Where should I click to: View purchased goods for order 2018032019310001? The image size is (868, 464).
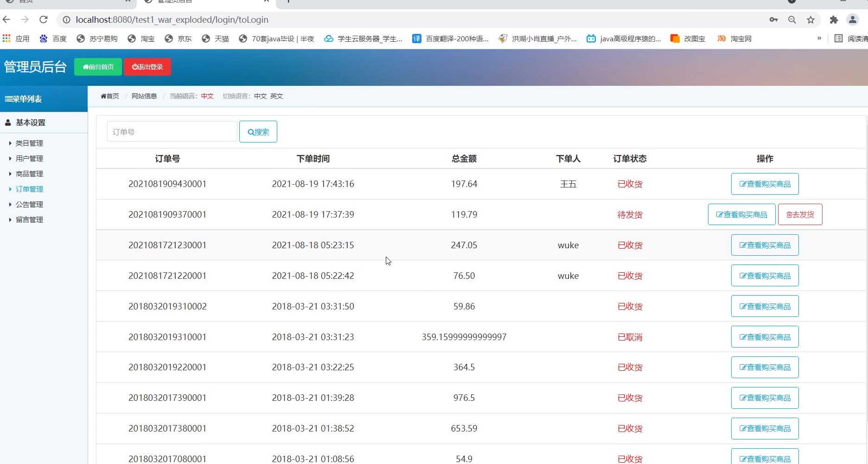coord(765,337)
